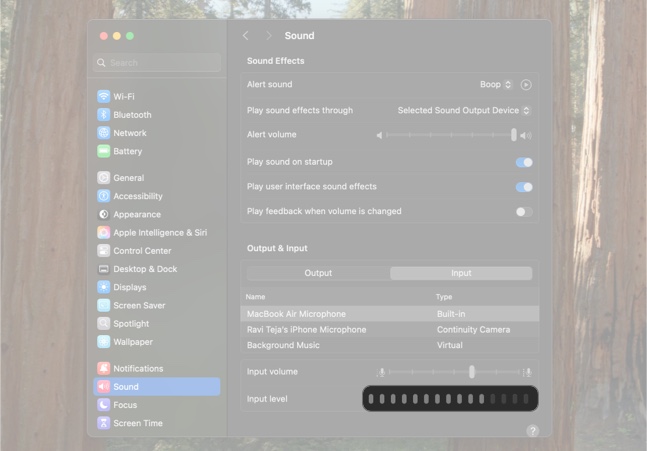Click the Spotlight icon in sidebar

click(x=104, y=323)
